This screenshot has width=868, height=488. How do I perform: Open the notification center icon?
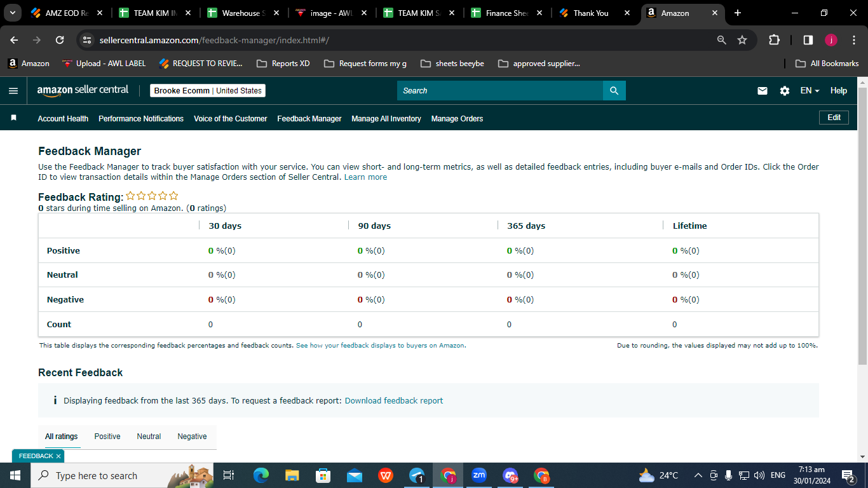(x=848, y=475)
